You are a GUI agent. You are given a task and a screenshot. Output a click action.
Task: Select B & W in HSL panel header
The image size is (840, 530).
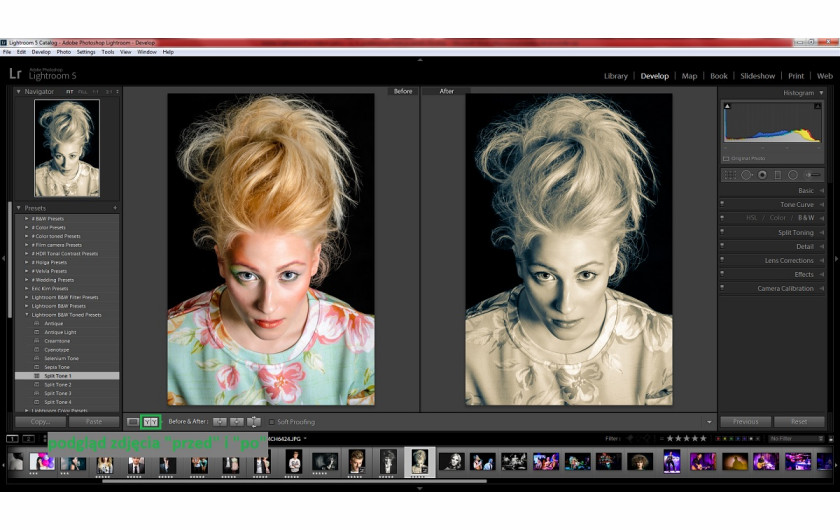806,218
